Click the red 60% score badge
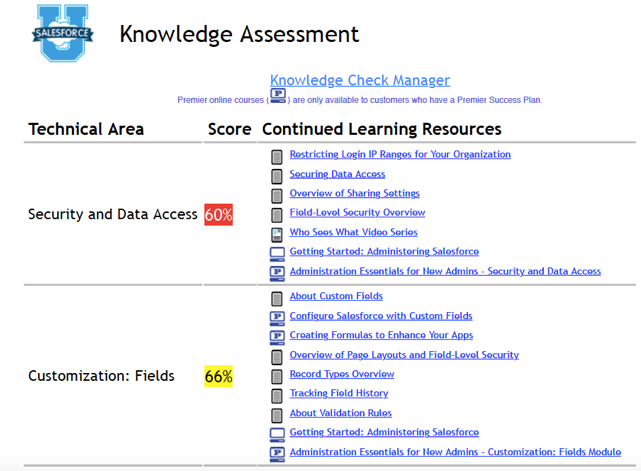The height and width of the screenshot is (471, 641). pos(219,214)
